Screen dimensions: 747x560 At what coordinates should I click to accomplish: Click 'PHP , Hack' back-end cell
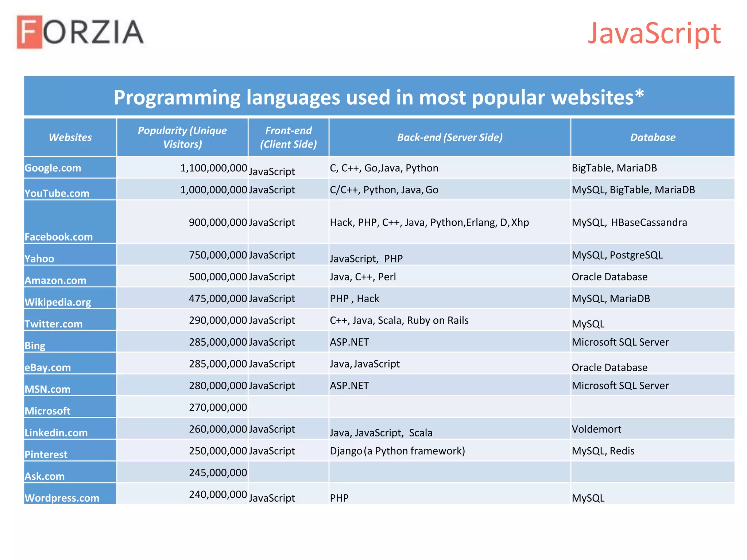pyautogui.click(x=355, y=299)
